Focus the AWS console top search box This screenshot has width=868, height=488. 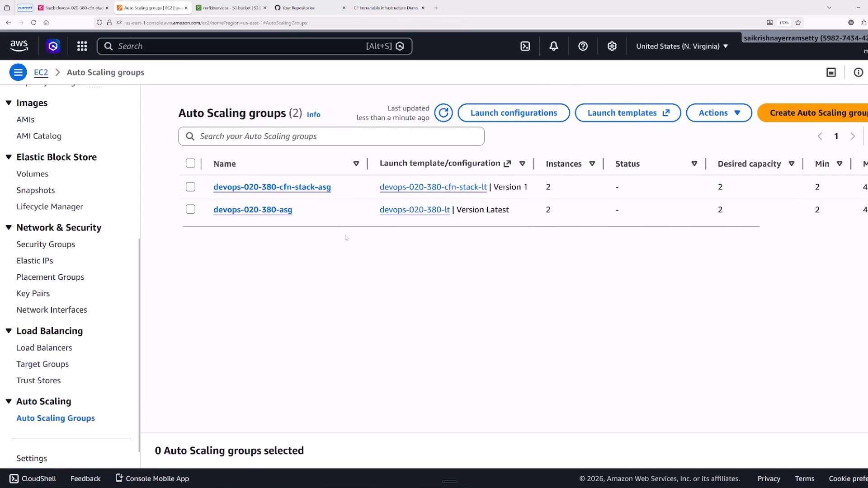[x=255, y=46]
